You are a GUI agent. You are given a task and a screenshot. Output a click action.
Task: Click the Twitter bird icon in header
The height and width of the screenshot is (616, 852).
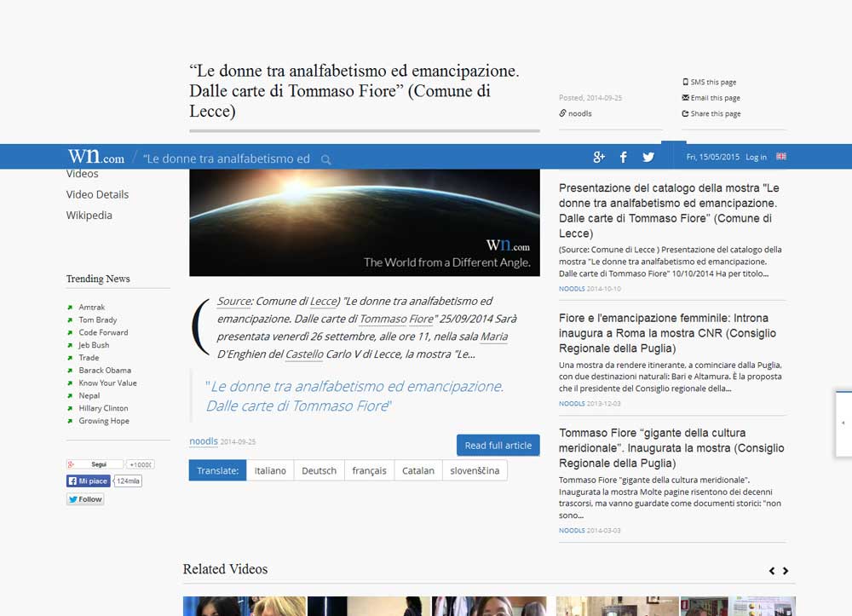point(648,158)
